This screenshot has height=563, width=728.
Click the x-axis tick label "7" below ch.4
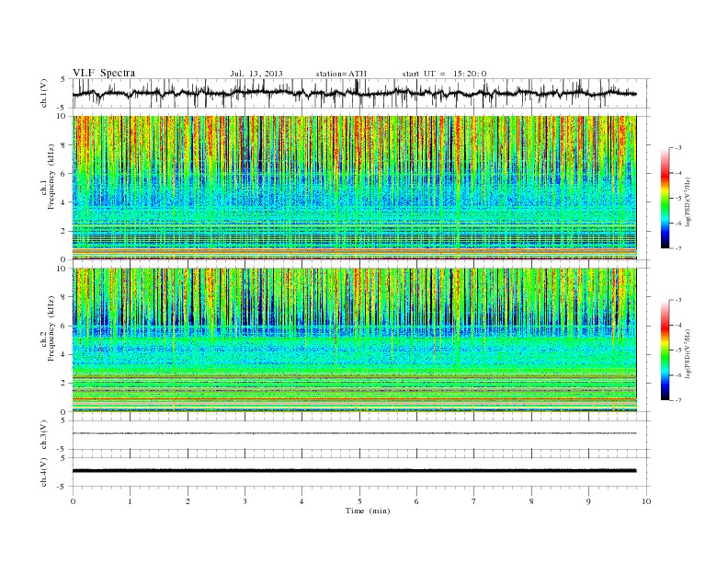coord(474,501)
